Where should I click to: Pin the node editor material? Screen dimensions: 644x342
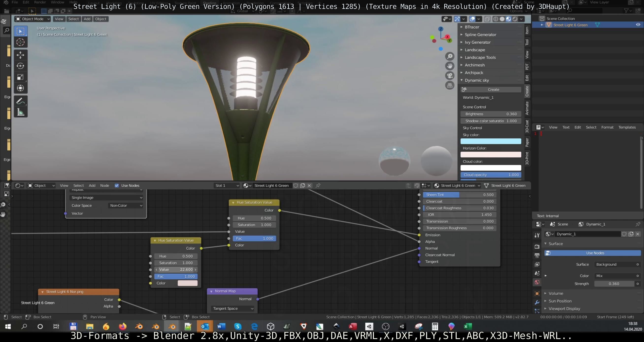click(x=318, y=185)
